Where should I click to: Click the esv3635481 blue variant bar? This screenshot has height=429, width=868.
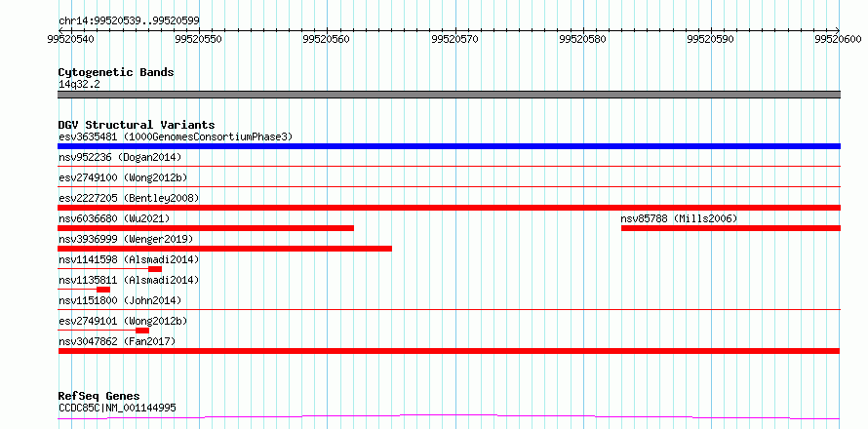449,146
